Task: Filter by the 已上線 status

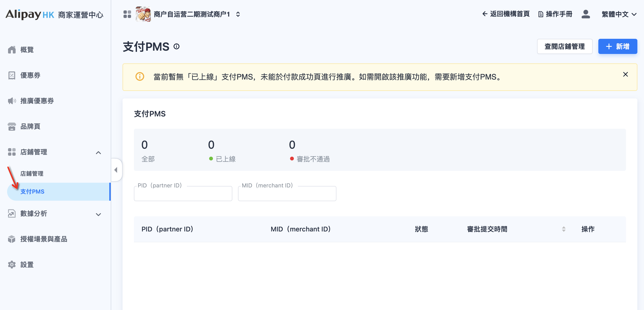Action: click(x=222, y=151)
